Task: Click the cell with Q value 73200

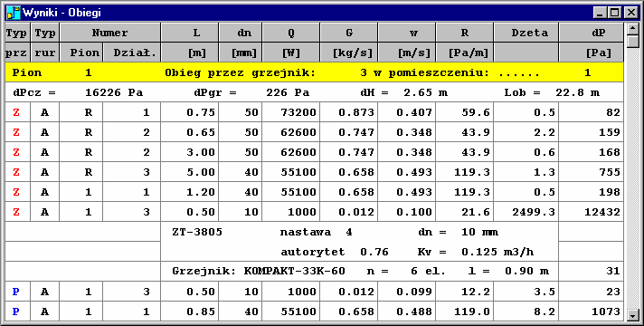Action: click(290, 112)
